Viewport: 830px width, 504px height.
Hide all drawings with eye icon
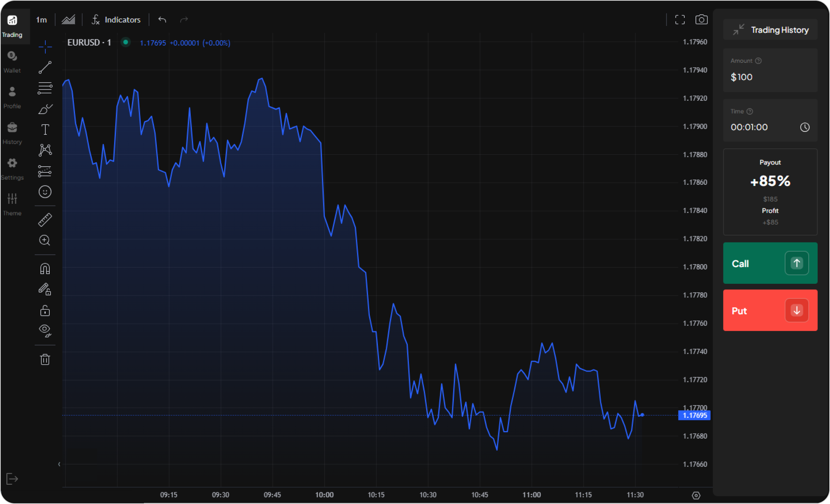(x=45, y=331)
